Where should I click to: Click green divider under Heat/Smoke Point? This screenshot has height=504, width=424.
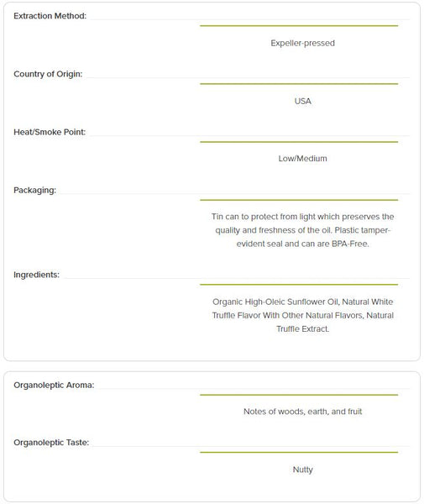[x=299, y=142]
